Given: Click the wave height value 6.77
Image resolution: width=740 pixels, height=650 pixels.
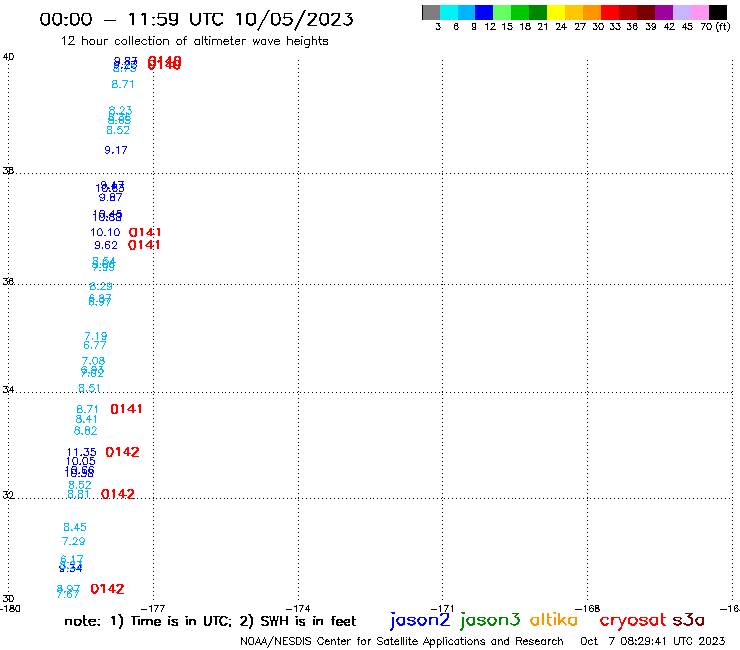Looking at the screenshot, I should pos(95,345).
